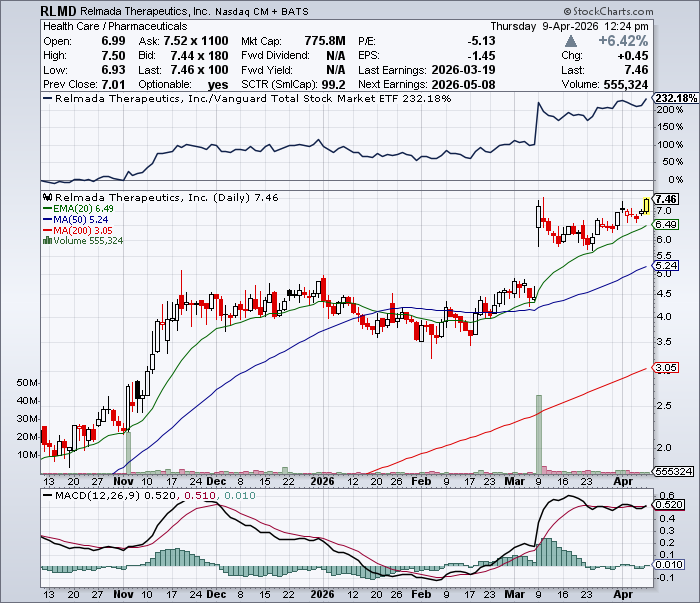
Task: Click the 50M volume axis label
Action: click(x=27, y=383)
